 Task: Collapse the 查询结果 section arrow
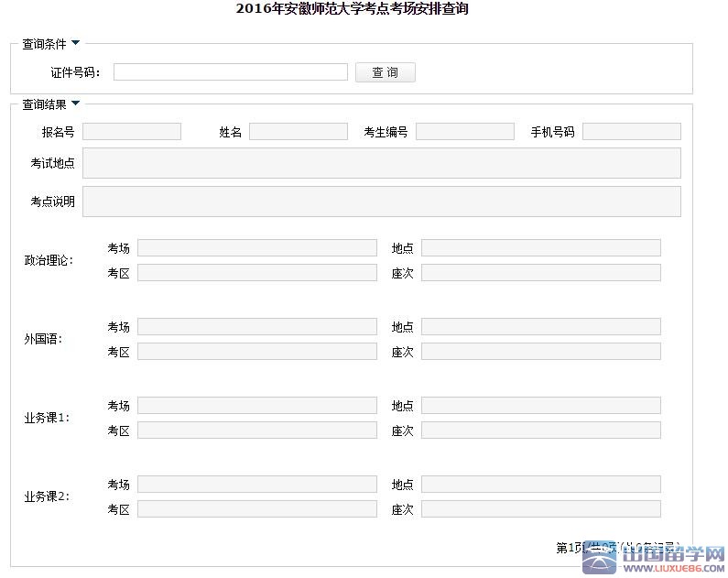75,104
